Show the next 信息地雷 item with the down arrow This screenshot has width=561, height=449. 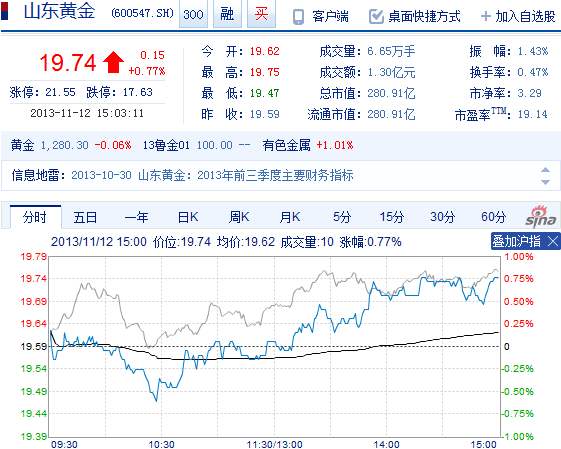pyautogui.click(x=545, y=182)
